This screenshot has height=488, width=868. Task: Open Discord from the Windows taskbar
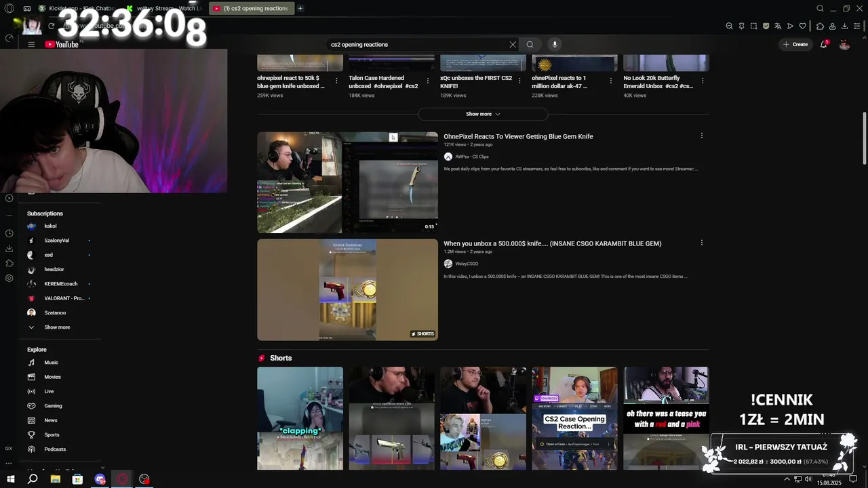pyautogui.click(x=100, y=479)
